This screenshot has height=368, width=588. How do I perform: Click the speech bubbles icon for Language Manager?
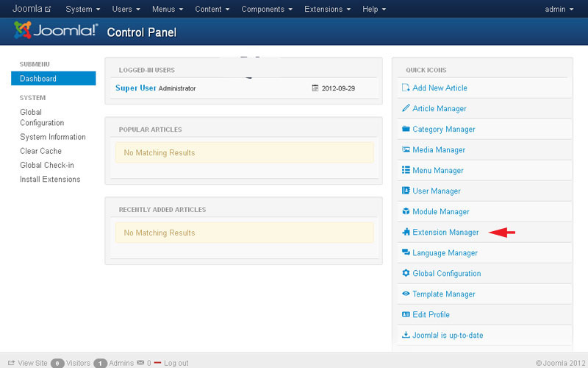[x=406, y=252]
